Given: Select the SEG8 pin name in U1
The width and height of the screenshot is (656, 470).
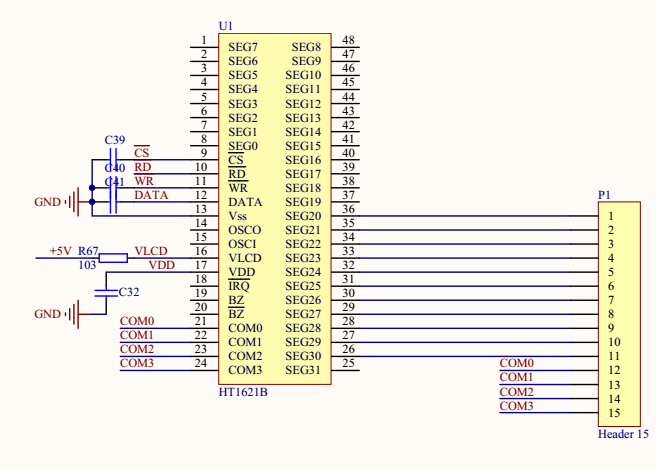Looking at the screenshot, I should pos(306,47).
